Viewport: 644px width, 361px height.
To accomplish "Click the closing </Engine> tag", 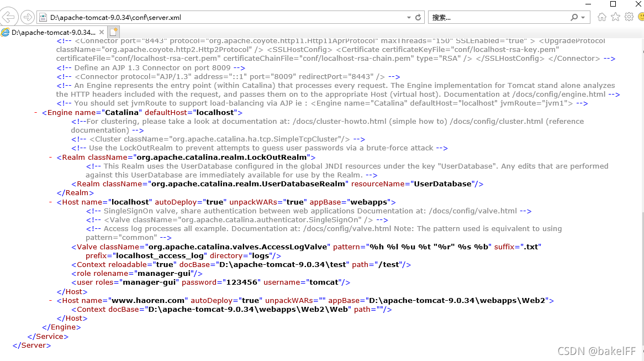I will pyautogui.click(x=61, y=327).
